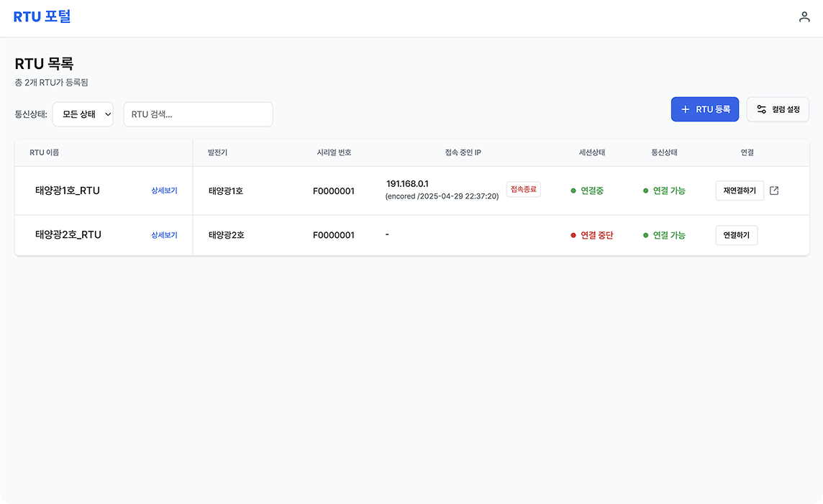Click the 연결 중단 session status
The image size is (823, 504).
click(591, 235)
